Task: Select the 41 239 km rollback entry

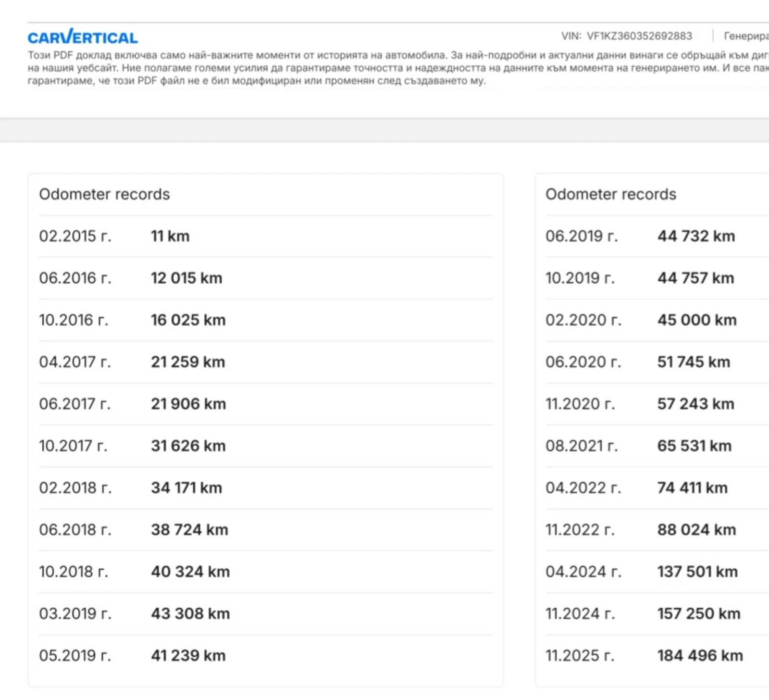Action: [188, 655]
